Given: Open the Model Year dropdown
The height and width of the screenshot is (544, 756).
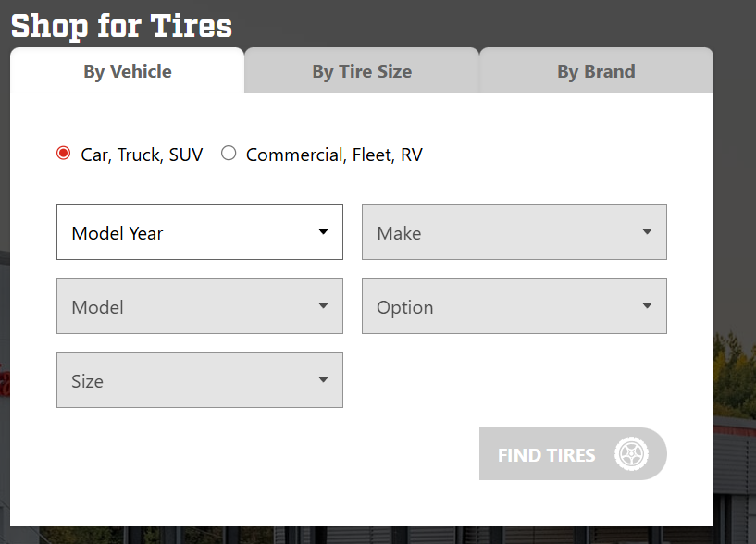Looking at the screenshot, I should (x=199, y=232).
